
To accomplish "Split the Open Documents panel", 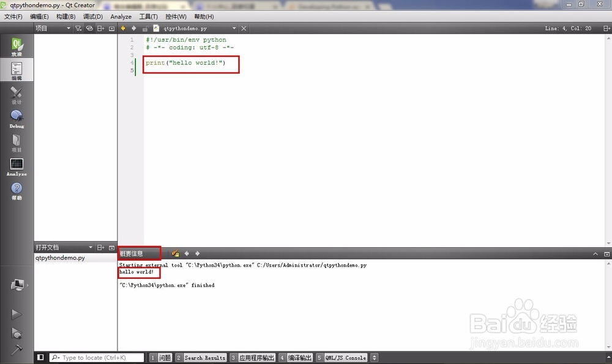I will pyautogui.click(x=101, y=247).
